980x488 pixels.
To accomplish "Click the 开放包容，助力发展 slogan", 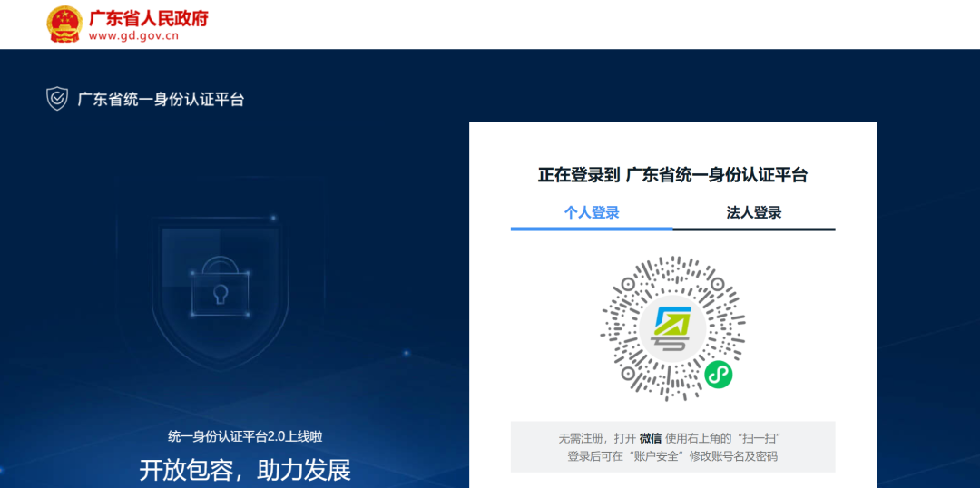I will (245, 470).
